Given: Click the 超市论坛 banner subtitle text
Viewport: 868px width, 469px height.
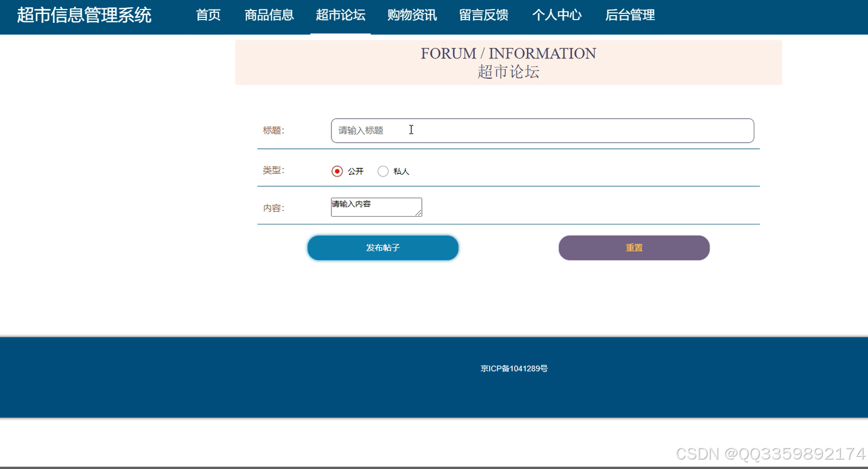Looking at the screenshot, I should pyautogui.click(x=508, y=72).
